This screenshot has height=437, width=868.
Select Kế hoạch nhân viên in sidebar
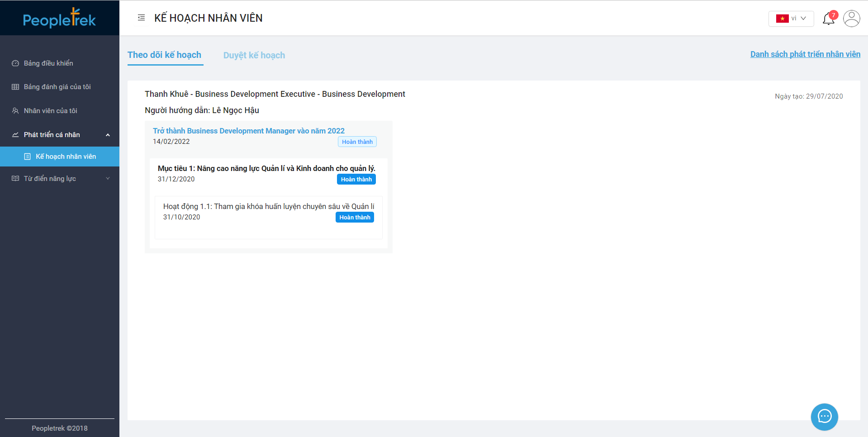click(66, 157)
